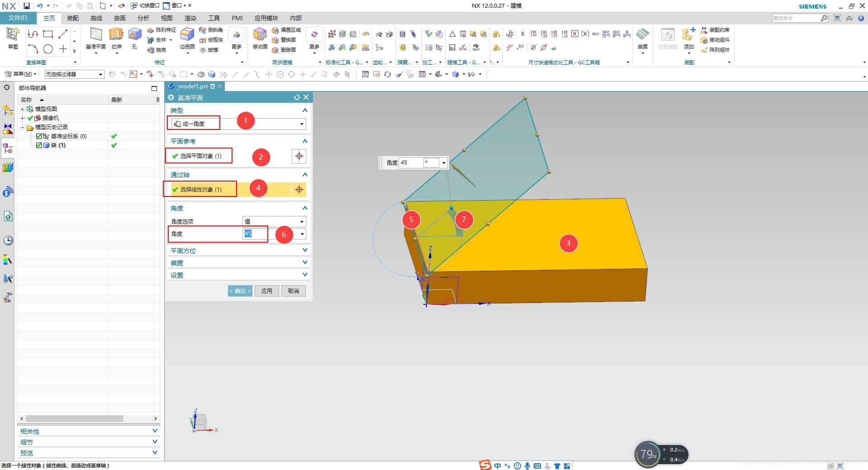Click the save icon in title bar
Viewport: 868px width, 470px height.
pos(27,6)
